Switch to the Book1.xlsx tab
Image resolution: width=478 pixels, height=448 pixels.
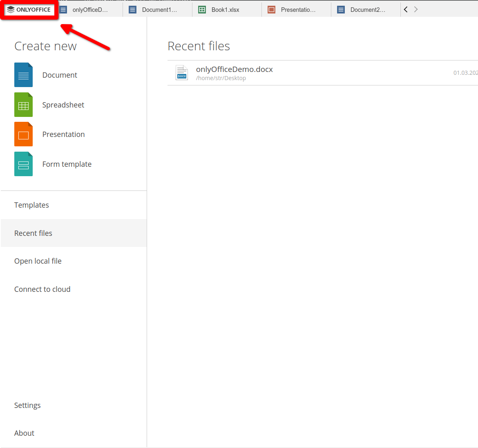[x=227, y=10]
